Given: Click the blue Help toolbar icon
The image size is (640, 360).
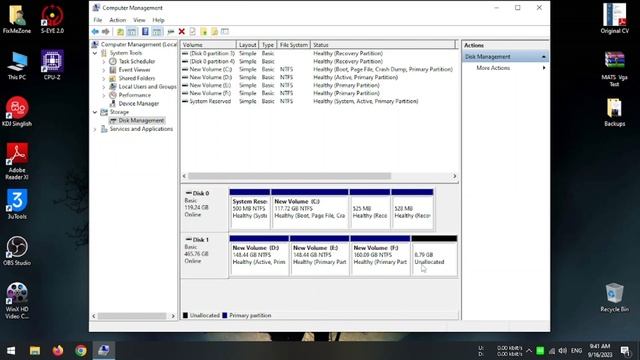Looking at the screenshot, I should tap(145, 31).
